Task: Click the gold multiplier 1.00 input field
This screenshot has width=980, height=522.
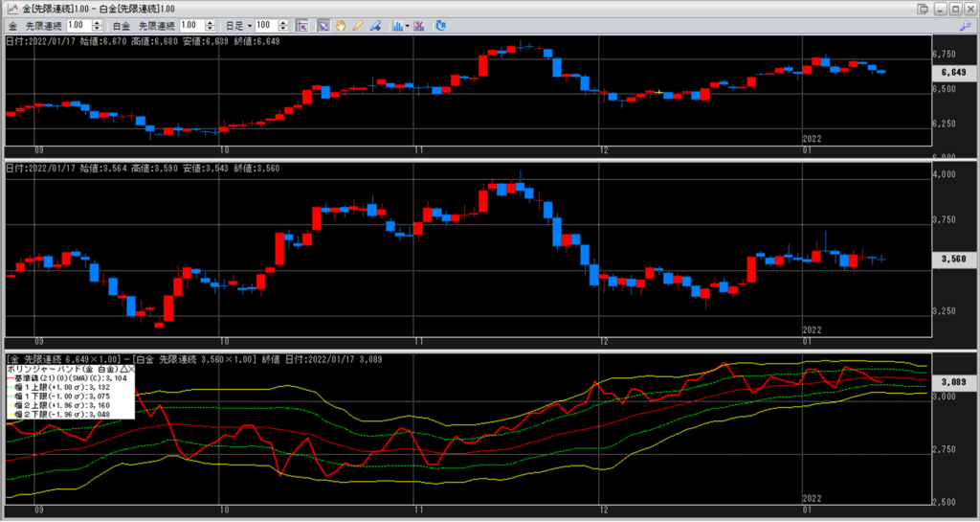Action: click(x=78, y=24)
